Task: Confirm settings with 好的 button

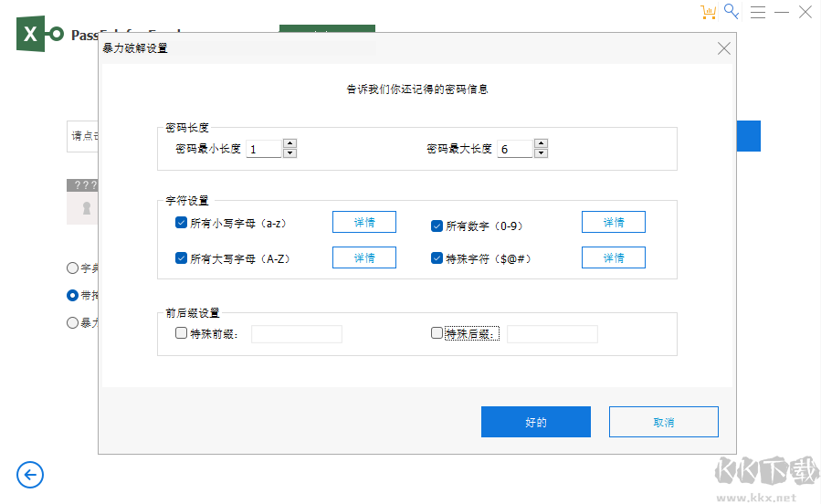Action: click(x=536, y=422)
